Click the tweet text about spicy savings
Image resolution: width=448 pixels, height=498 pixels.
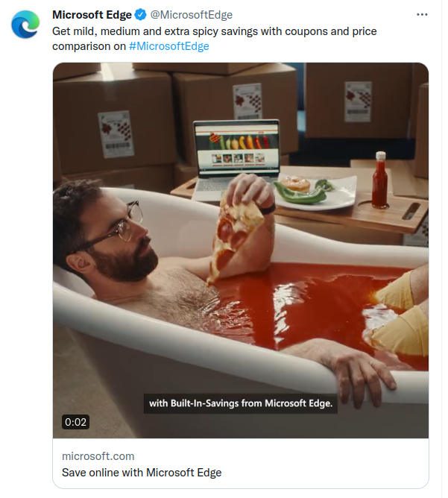[215, 39]
